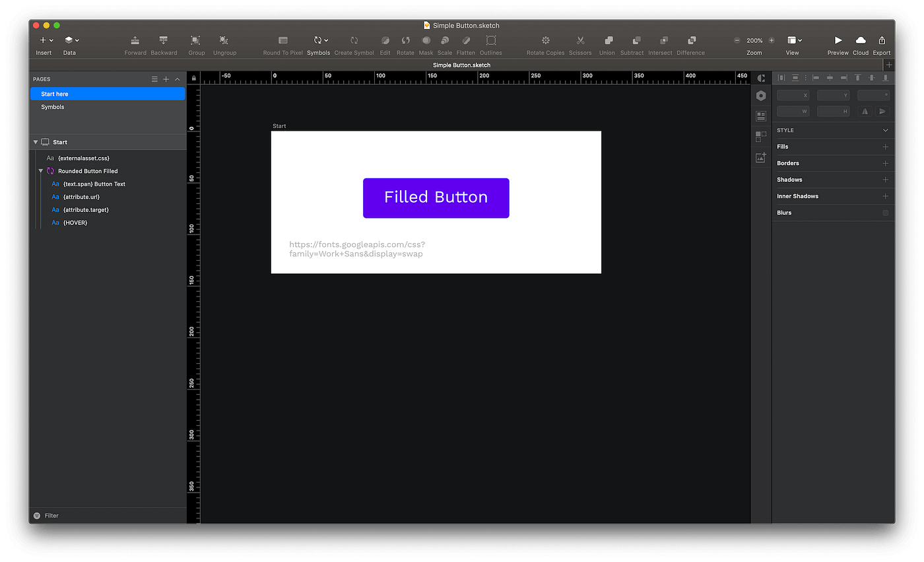Open Sketch Cloud with the Cloud icon
The height and width of the screenshot is (562, 924).
[860, 41]
